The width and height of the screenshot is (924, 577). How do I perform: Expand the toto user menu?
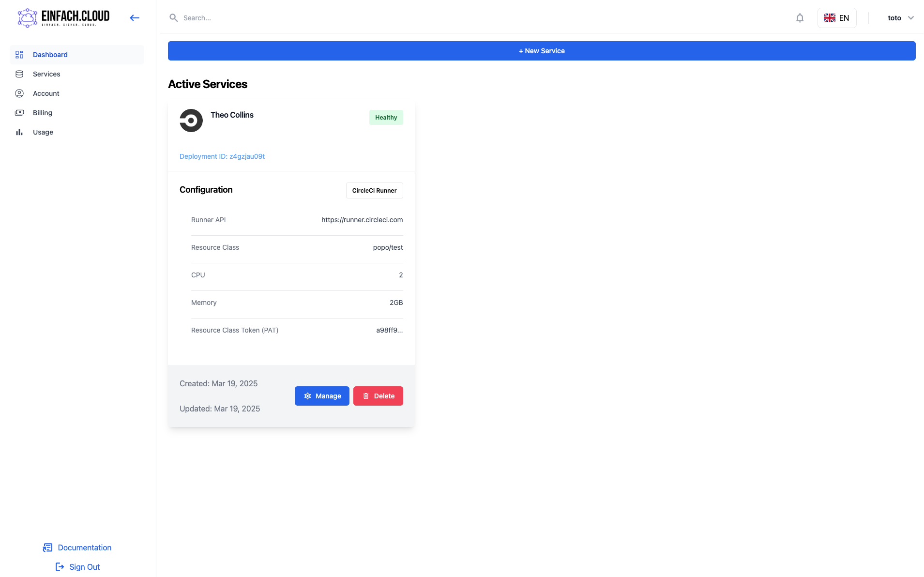point(894,18)
